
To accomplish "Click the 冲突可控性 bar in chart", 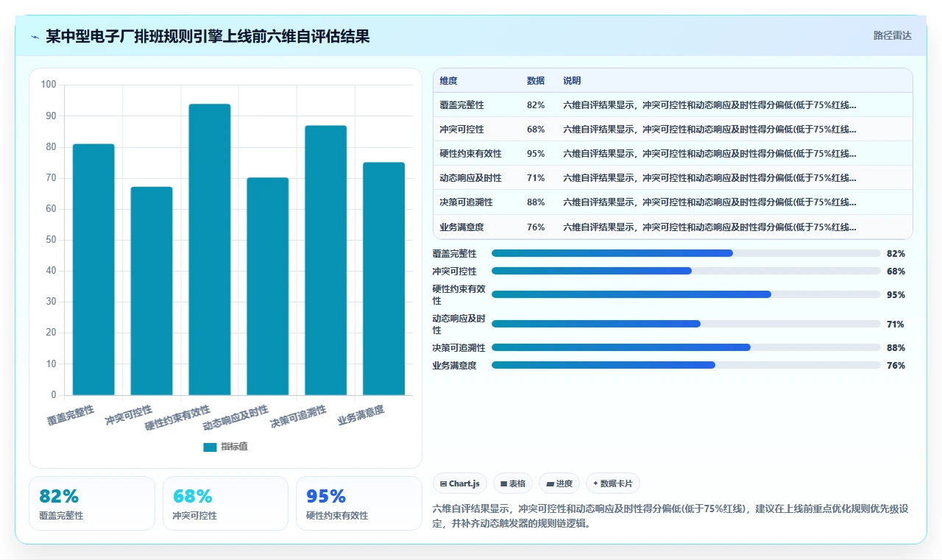I will tap(152, 291).
